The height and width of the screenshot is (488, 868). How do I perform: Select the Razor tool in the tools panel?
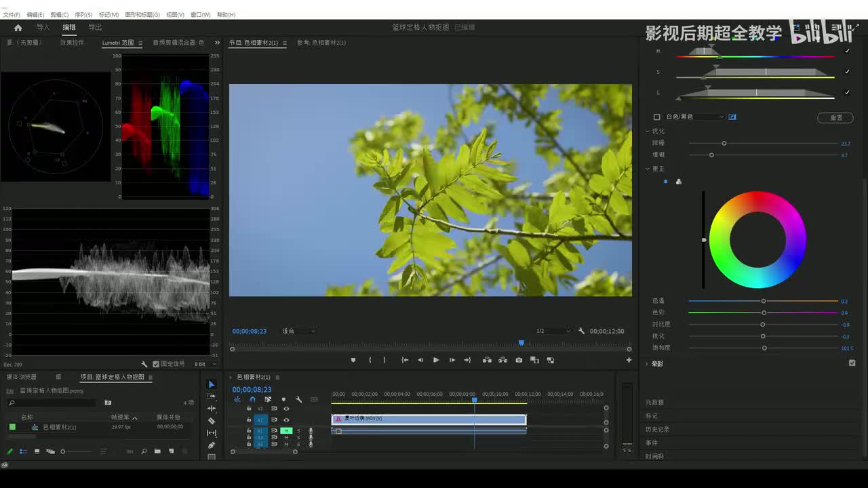212,421
